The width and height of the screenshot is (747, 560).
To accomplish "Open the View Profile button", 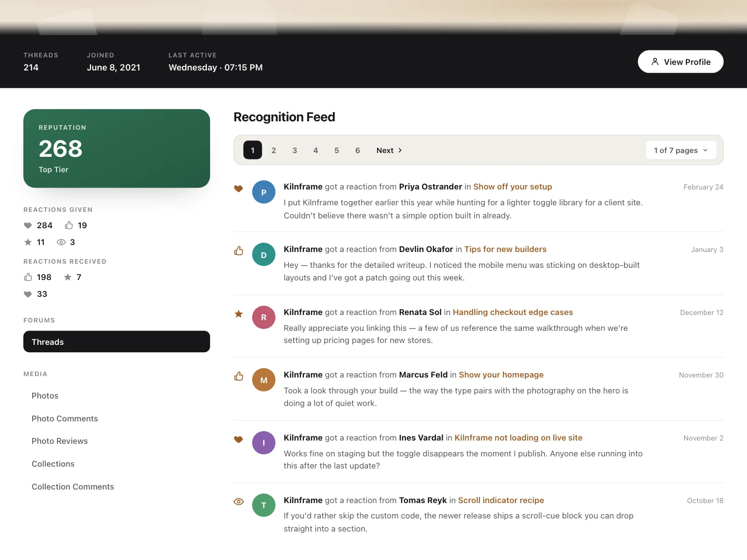I will 681,62.
